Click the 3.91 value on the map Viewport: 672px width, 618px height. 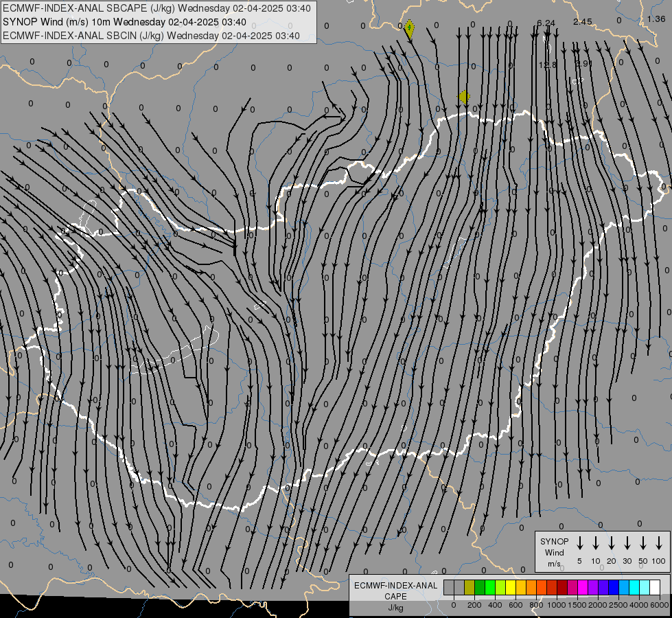pos(583,63)
